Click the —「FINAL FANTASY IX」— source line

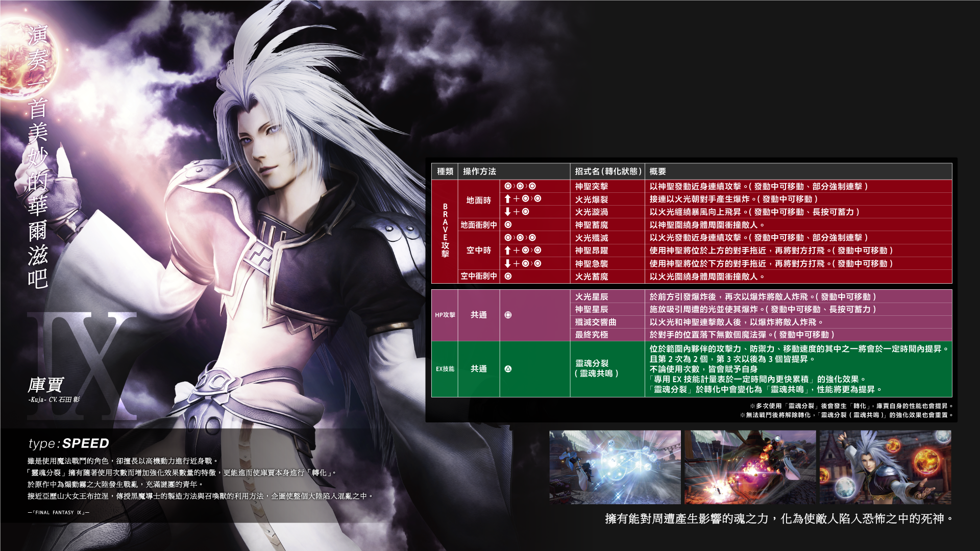click(59, 512)
